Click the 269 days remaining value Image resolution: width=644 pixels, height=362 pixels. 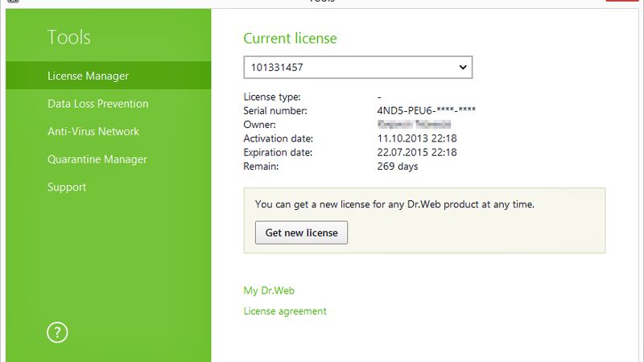tap(398, 167)
